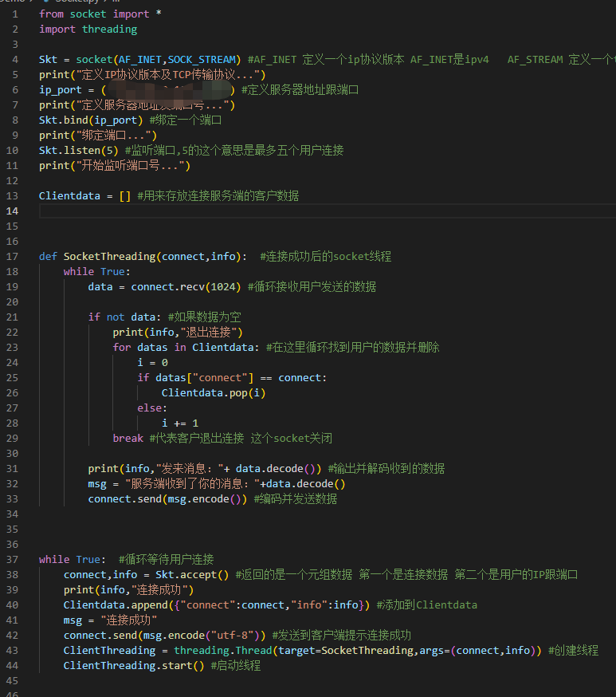
Task: Click comment "#代表客户退出连接 这个socket关闭"
Action: (241, 439)
